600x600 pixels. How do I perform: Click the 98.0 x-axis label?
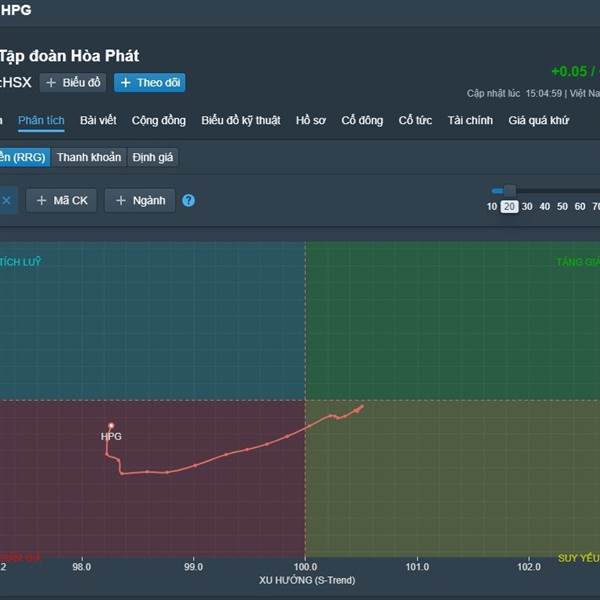[82, 567]
